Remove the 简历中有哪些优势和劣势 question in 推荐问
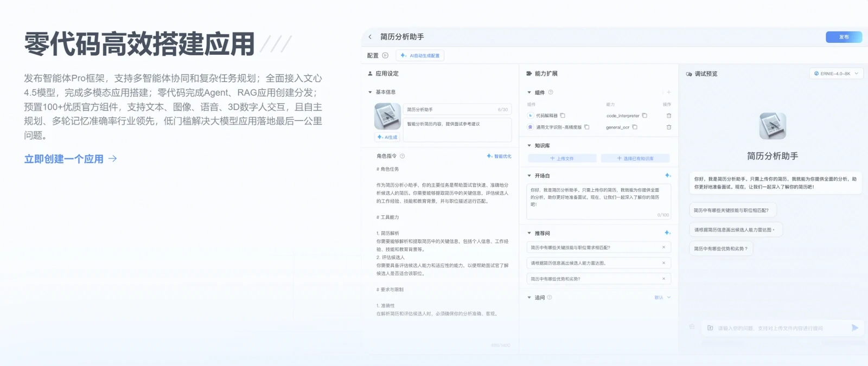This screenshot has width=868, height=366. pyautogui.click(x=663, y=279)
